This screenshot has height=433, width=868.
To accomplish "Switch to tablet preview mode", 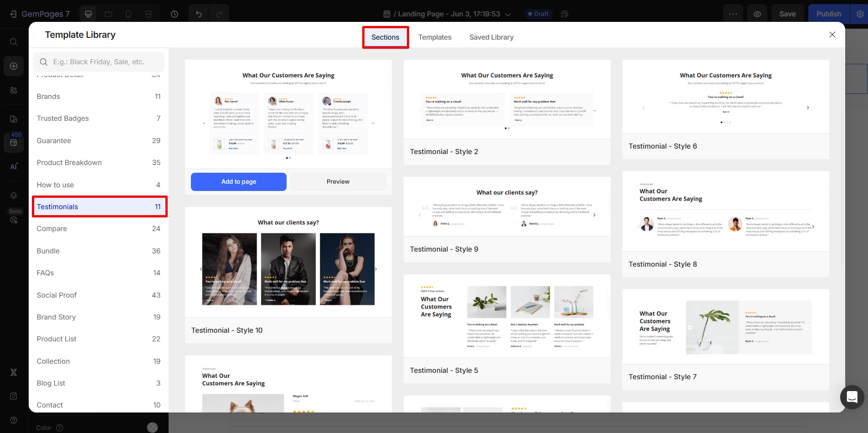I will (x=108, y=14).
